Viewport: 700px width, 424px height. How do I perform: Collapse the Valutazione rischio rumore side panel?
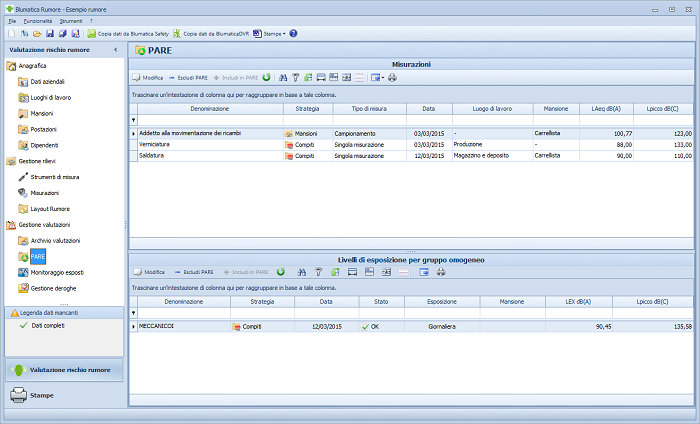click(116, 49)
